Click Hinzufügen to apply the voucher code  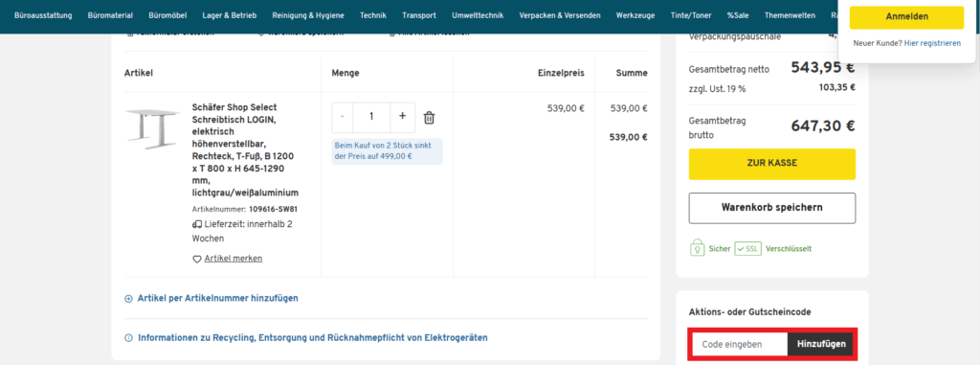pos(820,344)
